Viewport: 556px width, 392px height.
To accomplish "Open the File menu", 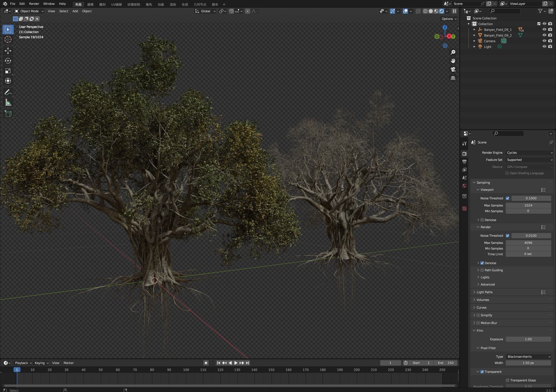I will point(13,4).
